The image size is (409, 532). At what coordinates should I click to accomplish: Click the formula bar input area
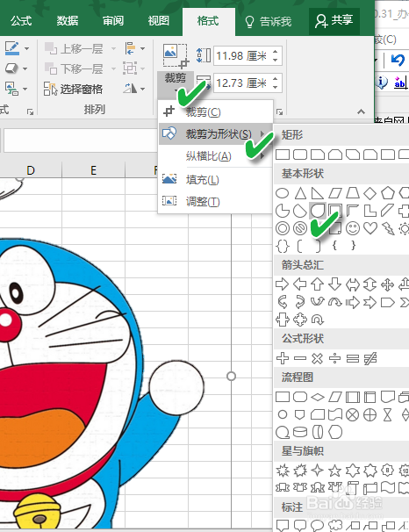click(80, 140)
